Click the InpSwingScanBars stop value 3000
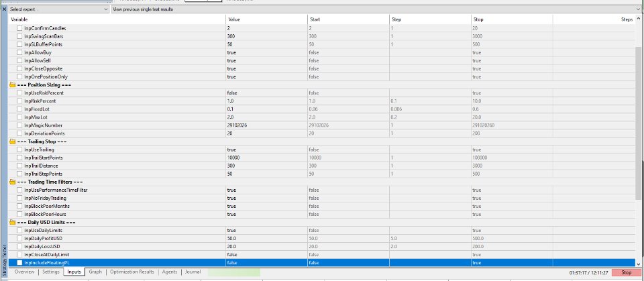This screenshot has height=281, width=644. pos(477,37)
